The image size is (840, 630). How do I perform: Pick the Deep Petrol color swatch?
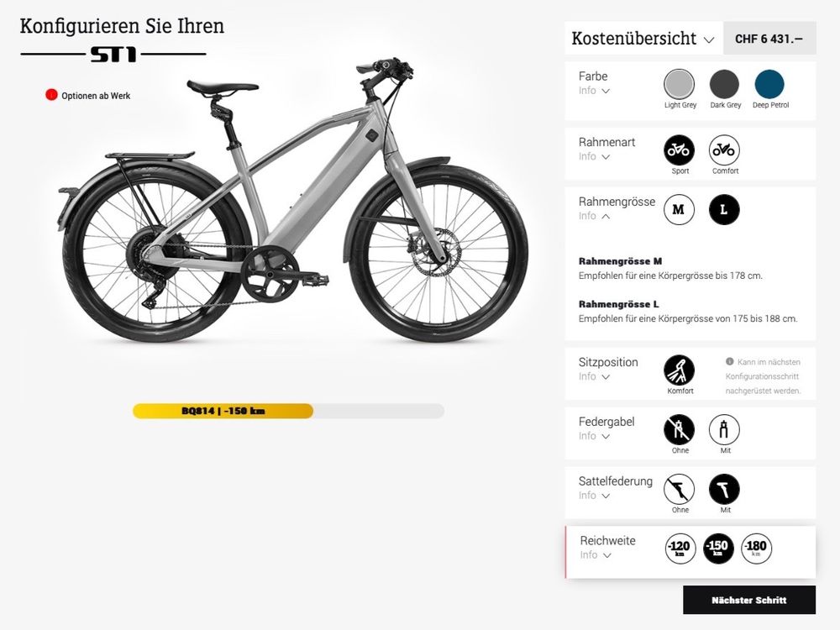pos(769,84)
